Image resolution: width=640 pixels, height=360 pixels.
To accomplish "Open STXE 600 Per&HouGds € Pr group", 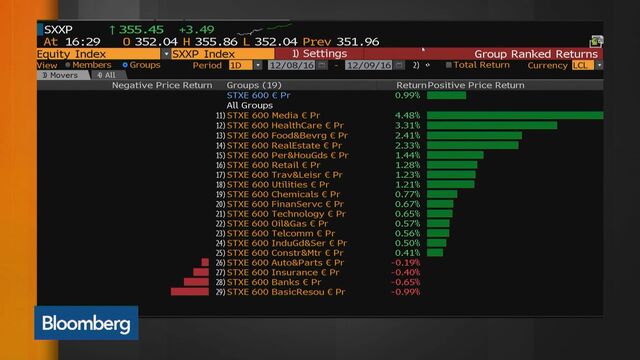I will tap(287, 155).
